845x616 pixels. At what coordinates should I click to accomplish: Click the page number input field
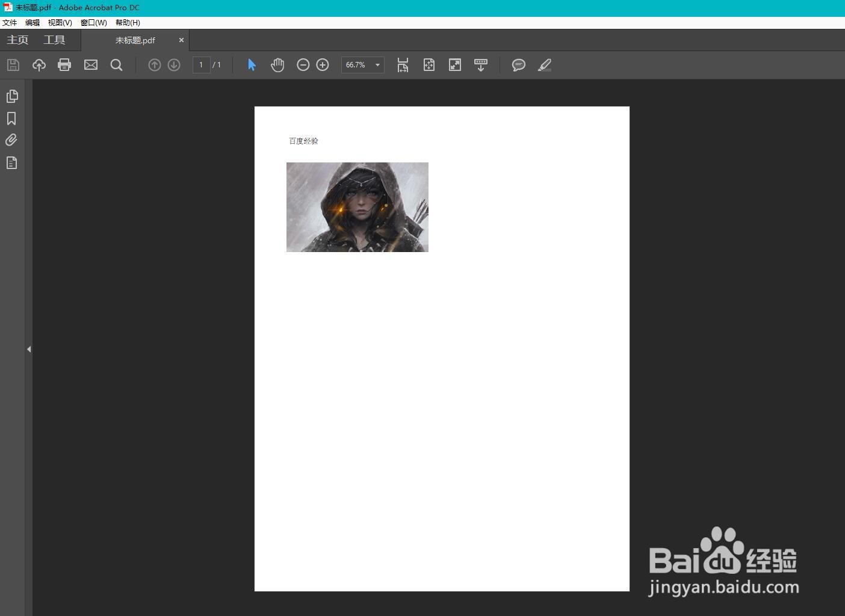tap(201, 65)
